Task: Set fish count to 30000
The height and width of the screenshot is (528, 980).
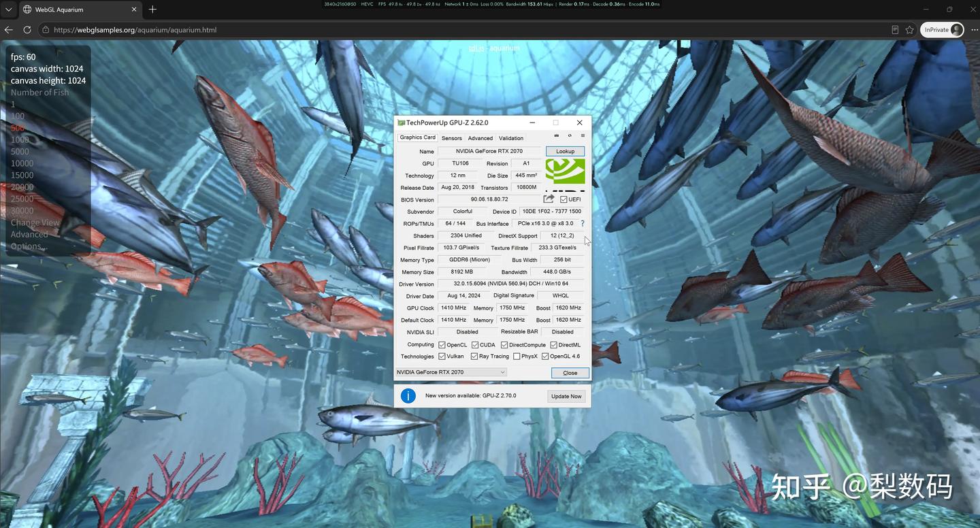Action: [22, 211]
